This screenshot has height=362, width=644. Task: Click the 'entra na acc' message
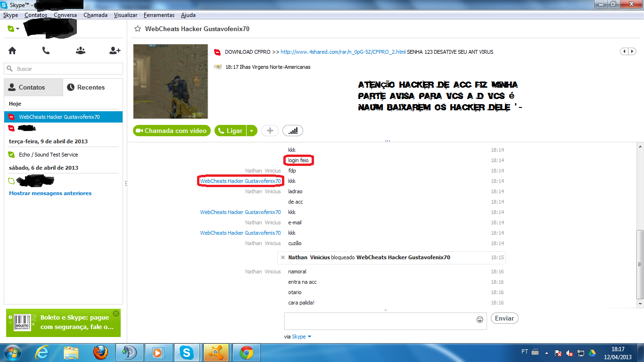click(x=302, y=282)
